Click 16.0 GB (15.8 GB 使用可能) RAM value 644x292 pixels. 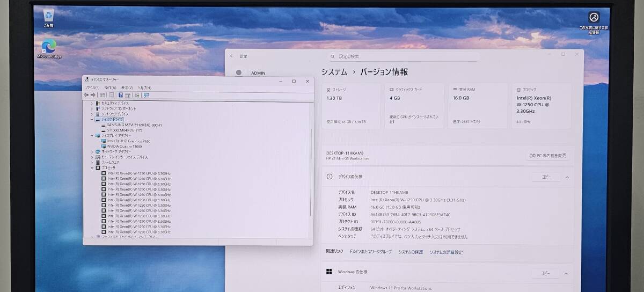(x=396, y=207)
